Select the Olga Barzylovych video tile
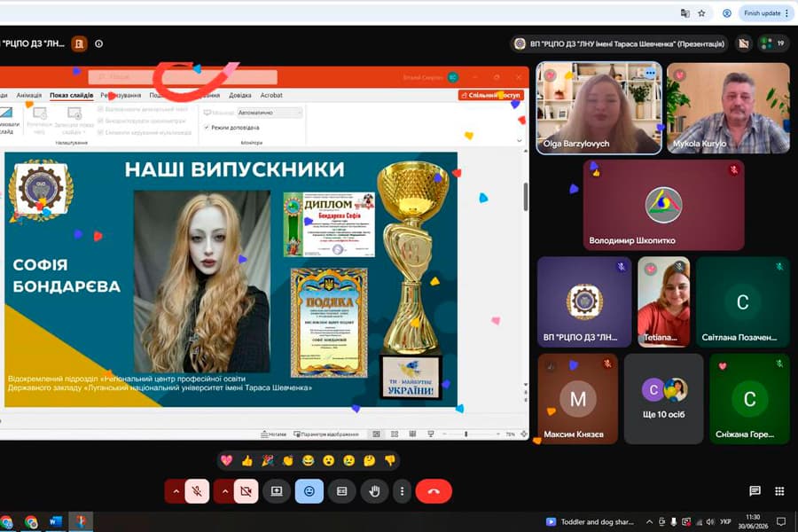Image resolution: width=798 pixels, height=532 pixels. click(x=598, y=108)
